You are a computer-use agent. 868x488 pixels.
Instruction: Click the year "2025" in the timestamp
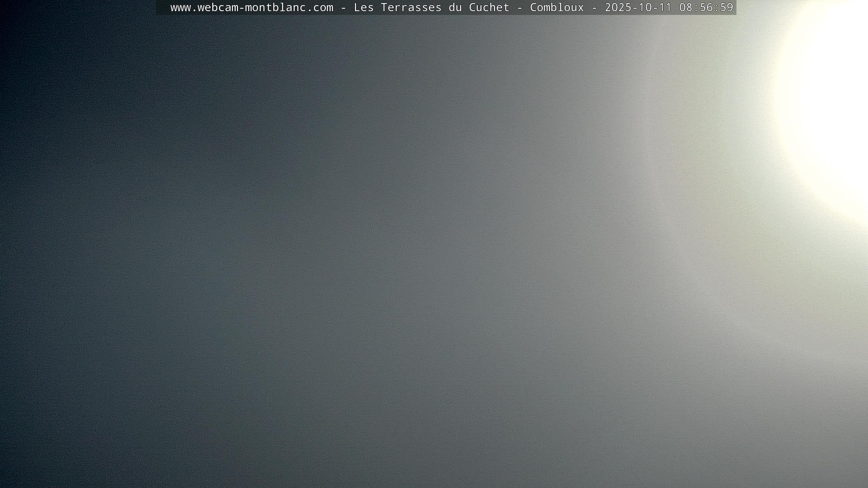click(618, 7)
